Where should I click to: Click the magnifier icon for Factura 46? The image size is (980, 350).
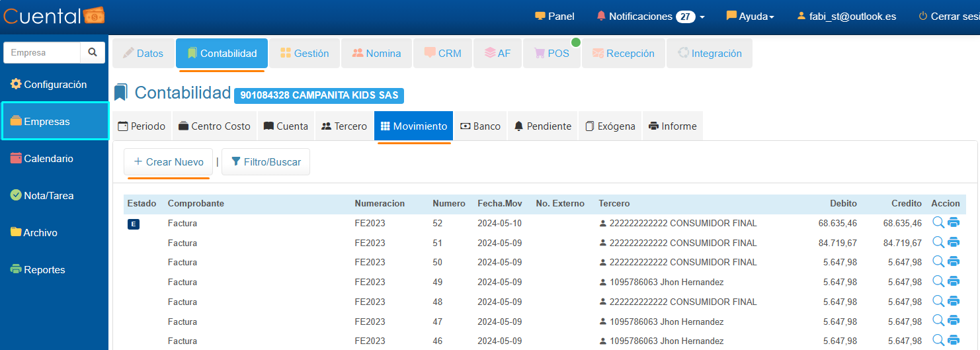(x=938, y=341)
